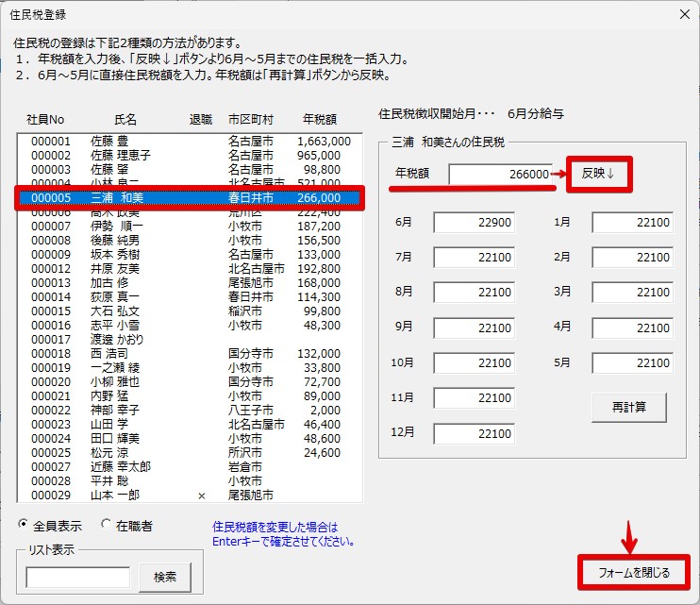Select employee 000015 大石 弘文 row

[x=190, y=311]
